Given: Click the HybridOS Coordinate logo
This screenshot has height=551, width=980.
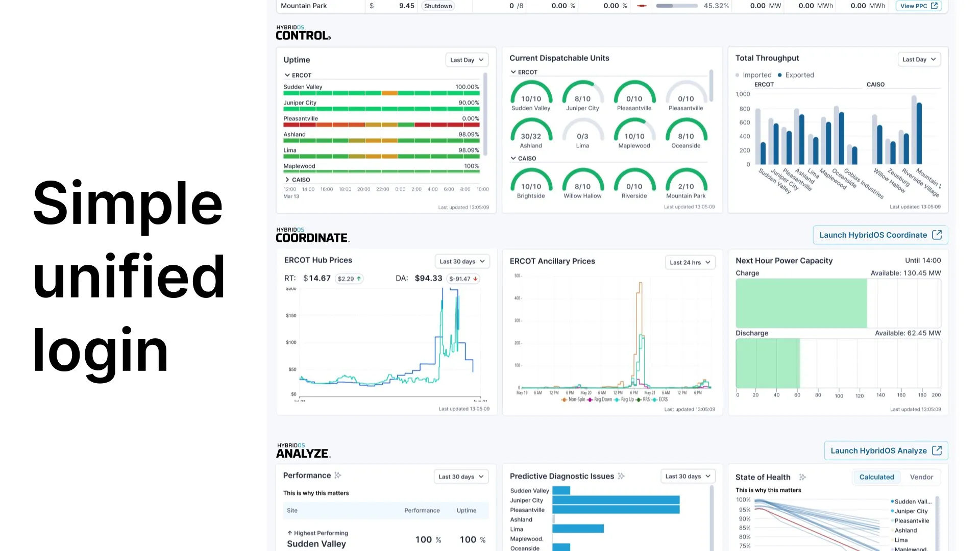Looking at the screenshot, I should tap(312, 235).
